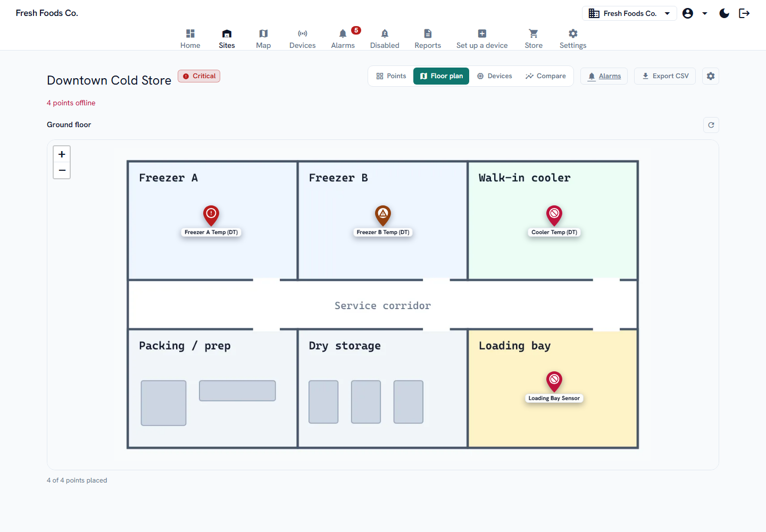Select the Freezer B Temp warning pin
The height and width of the screenshot is (532, 766).
[383, 215]
